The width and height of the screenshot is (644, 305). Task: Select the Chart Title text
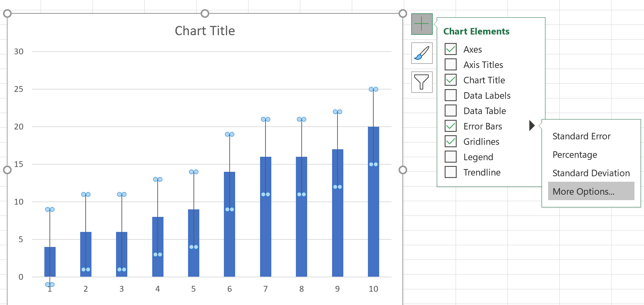pyautogui.click(x=205, y=31)
